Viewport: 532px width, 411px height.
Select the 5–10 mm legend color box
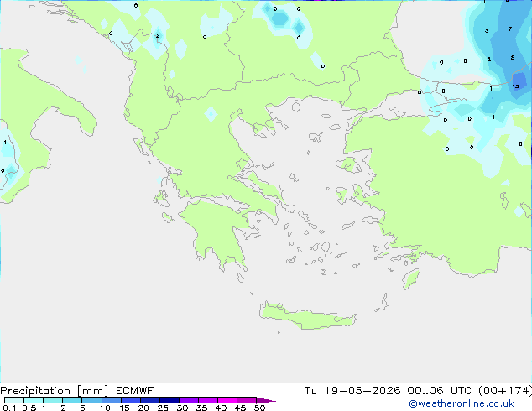(x=91, y=400)
